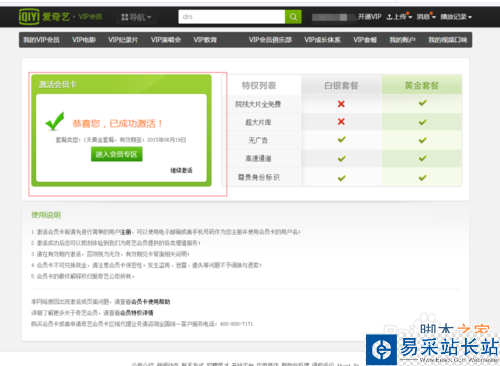Switch to the VIP纪录片 tab
Image resolution: width=500 pixels, height=366 pixels.
123,40
